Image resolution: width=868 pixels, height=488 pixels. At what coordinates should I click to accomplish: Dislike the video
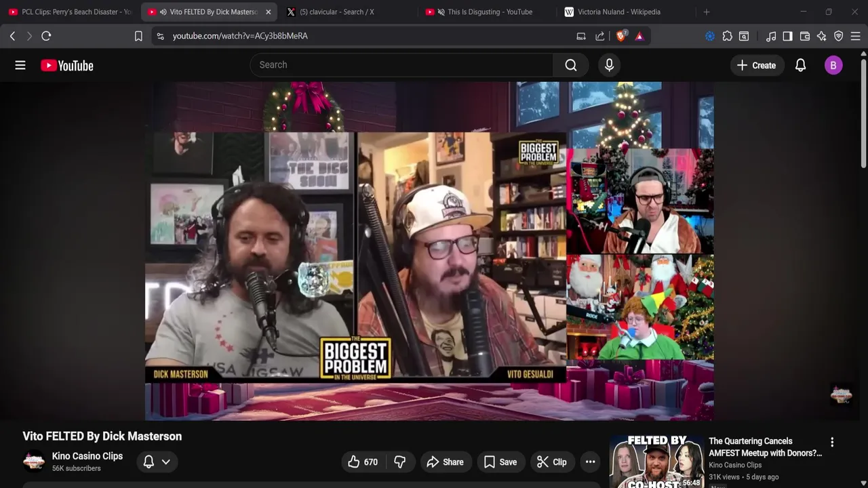pos(400,462)
